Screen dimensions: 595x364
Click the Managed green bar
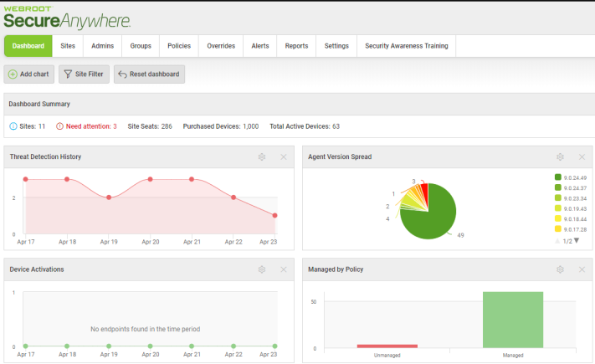(x=513, y=320)
